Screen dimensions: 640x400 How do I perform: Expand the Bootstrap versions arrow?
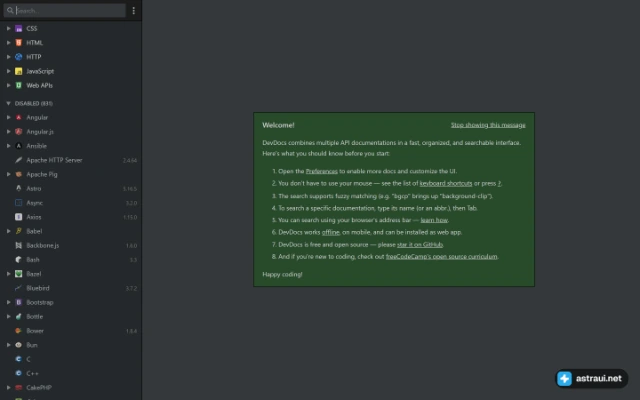(8, 302)
